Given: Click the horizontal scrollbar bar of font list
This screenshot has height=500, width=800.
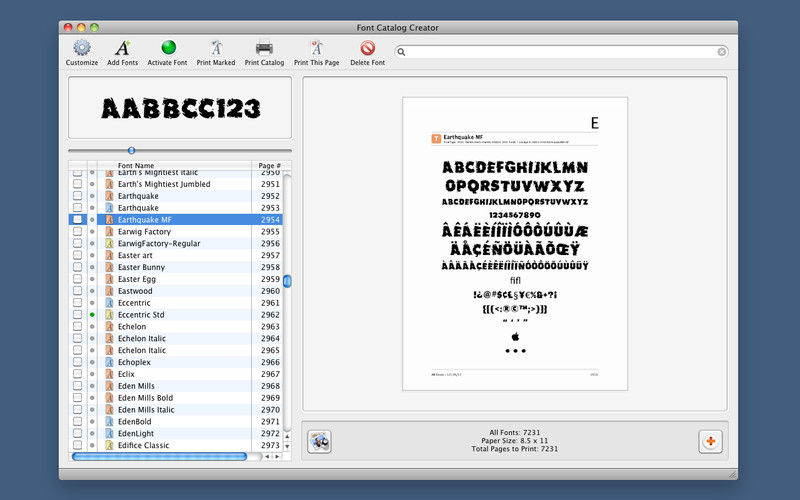Looking at the screenshot, I should click(x=159, y=457).
